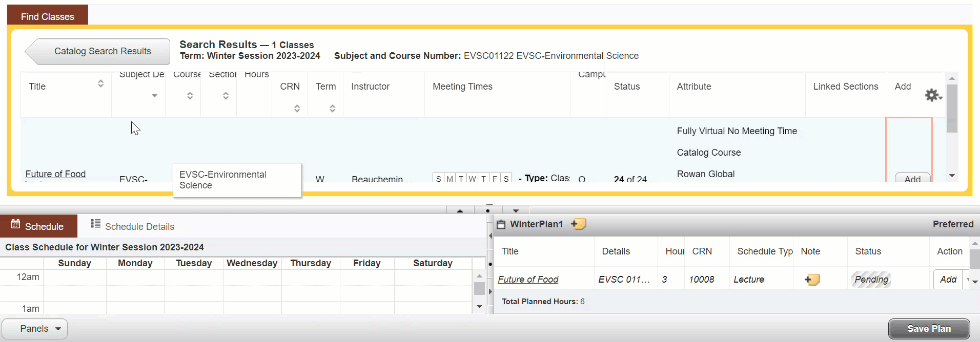
Task: Open the Future of Food link in search results
Action: 55,174
